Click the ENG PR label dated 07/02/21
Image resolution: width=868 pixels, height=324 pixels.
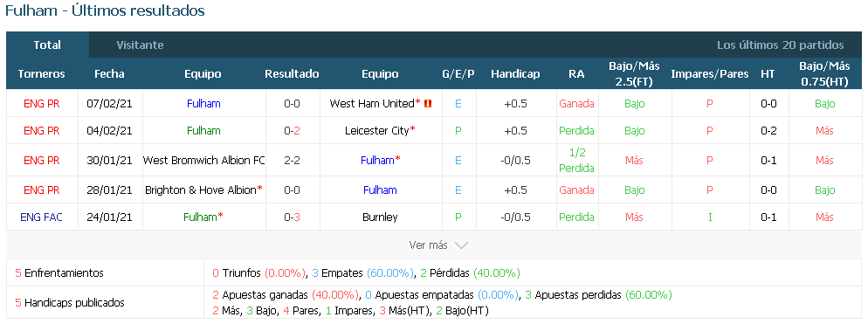coord(42,104)
